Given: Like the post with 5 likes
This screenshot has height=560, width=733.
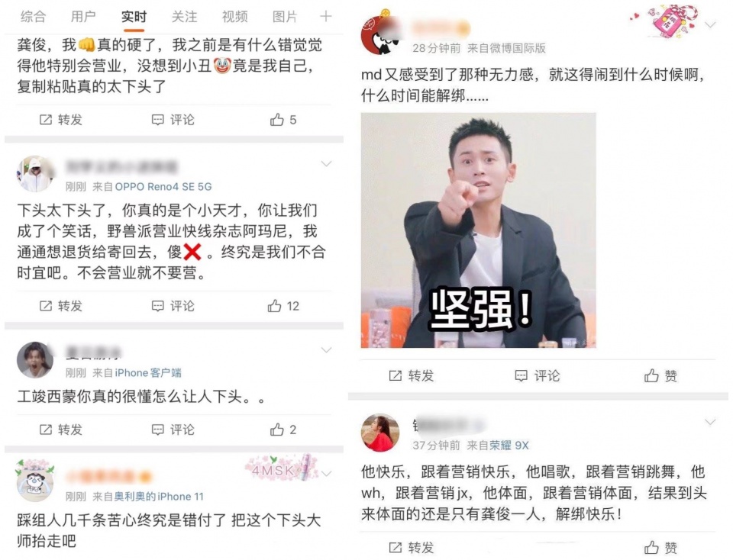Looking at the screenshot, I should (283, 120).
